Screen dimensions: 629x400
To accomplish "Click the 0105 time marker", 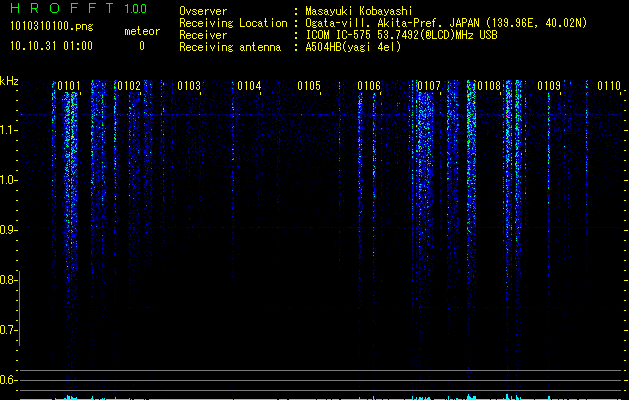I will click(x=309, y=86).
